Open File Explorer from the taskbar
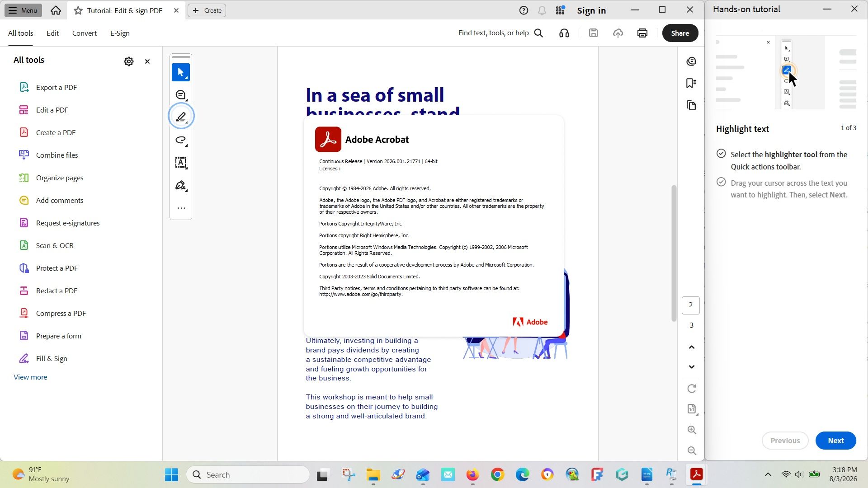The height and width of the screenshot is (488, 868). pyautogui.click(x=373, y=475)
